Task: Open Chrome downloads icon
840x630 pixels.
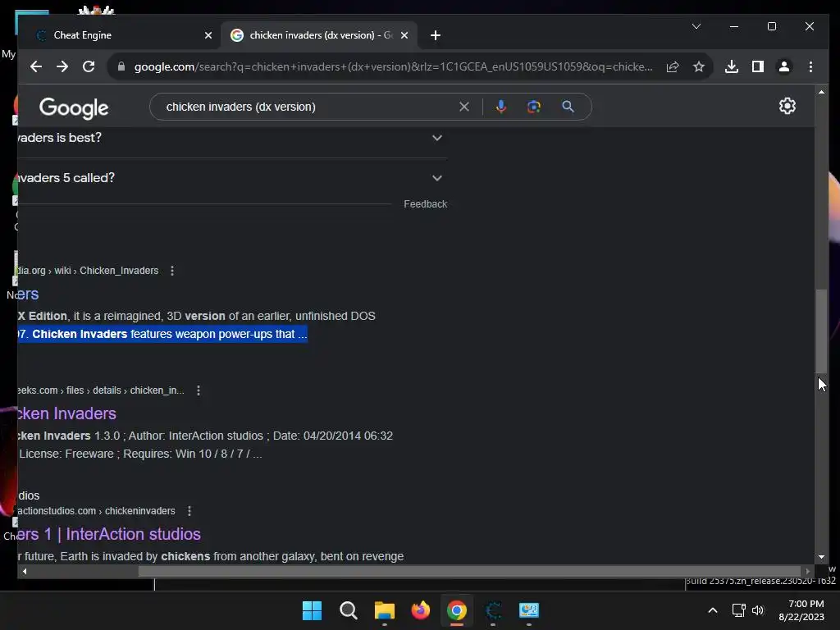Action: click(x=731, y=66)
